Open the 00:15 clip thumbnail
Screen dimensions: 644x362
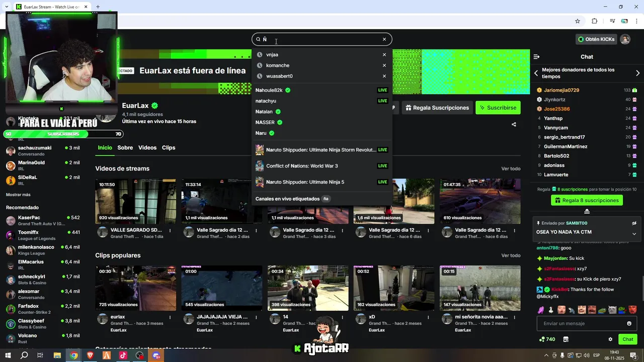480,288
